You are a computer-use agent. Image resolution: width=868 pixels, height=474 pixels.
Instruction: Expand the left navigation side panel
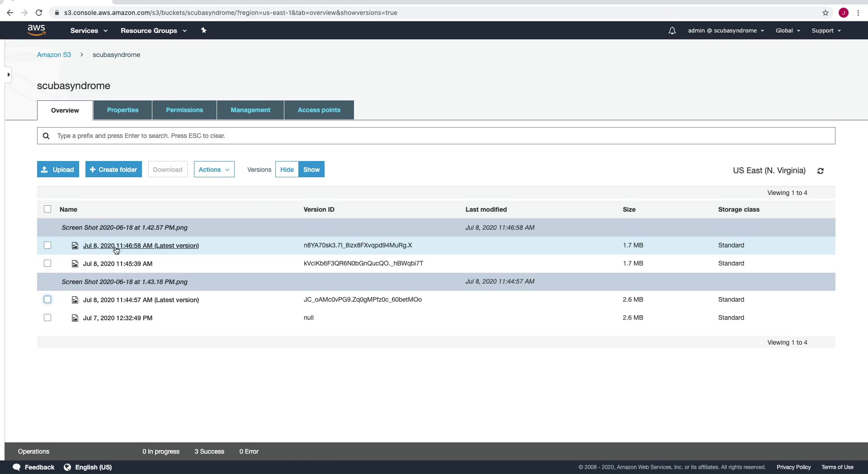point(8,75)
